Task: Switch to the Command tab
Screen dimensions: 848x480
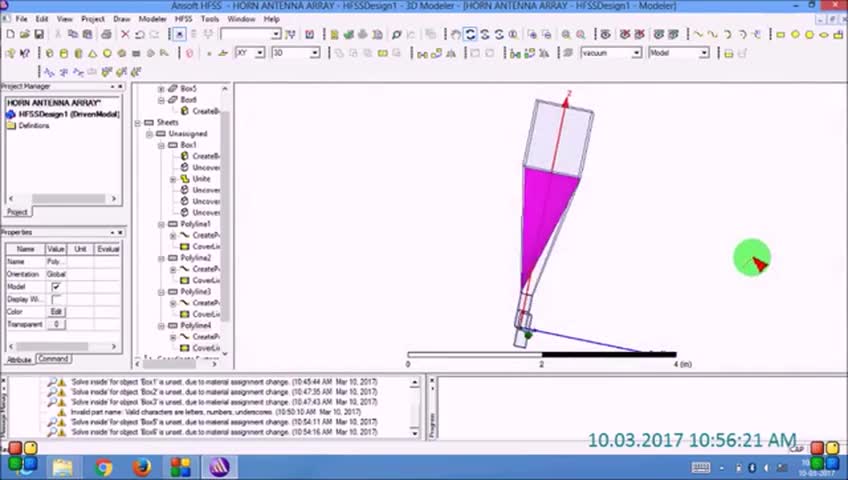Action: pyautogui.click(x=54, y=359)
